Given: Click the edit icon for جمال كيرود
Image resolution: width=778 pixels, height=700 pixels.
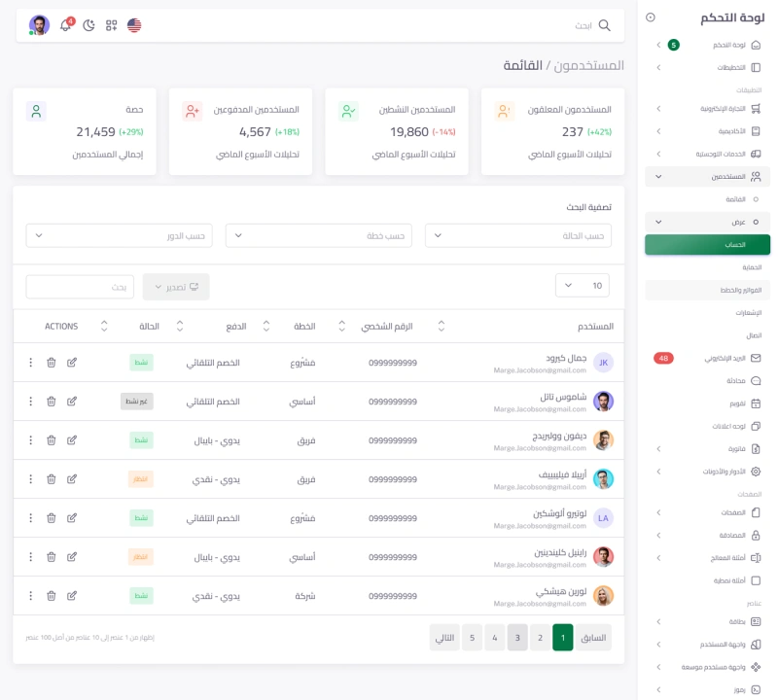Looking at the screenshot, I should tap(72, 363).
